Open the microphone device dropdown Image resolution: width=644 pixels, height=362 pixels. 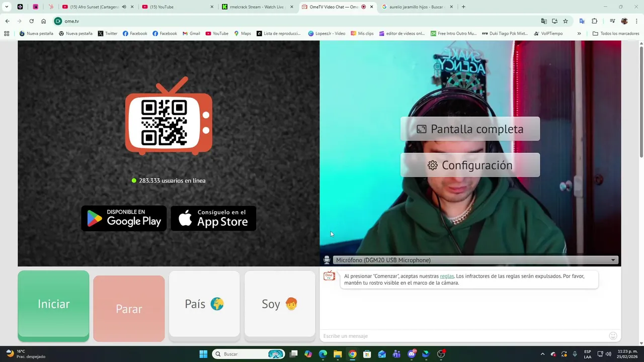475,260
